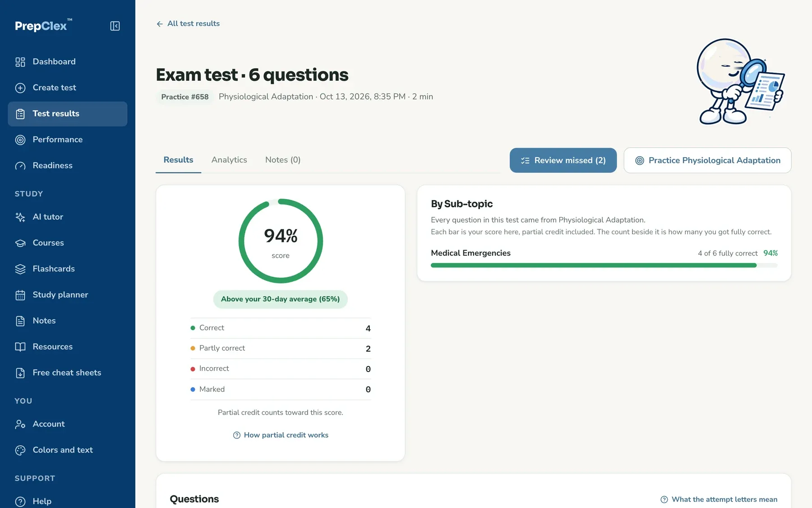
Task: Click the Marked count row
Action: pyautogui.click(x=281, y=389)
